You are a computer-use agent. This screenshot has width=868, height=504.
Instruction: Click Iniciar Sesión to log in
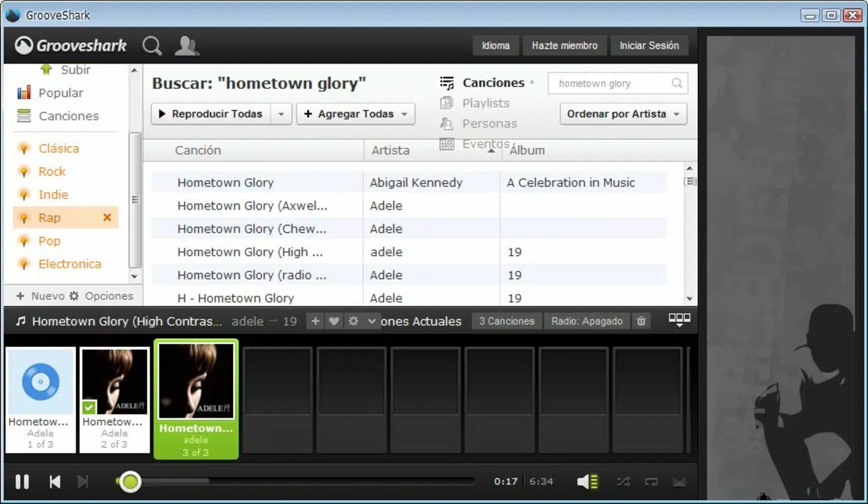click(x=649, y=45)
